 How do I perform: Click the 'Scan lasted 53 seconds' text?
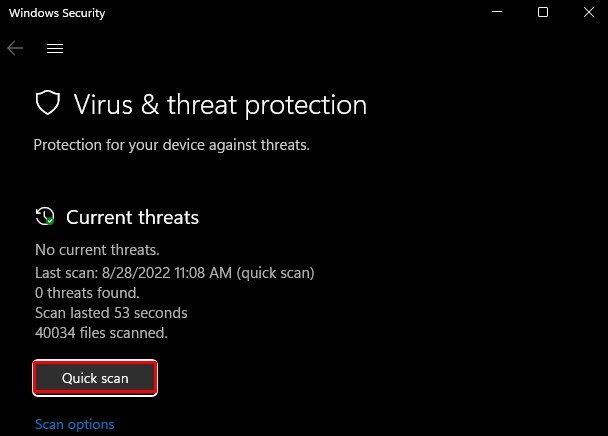click(x=111, y=313)
